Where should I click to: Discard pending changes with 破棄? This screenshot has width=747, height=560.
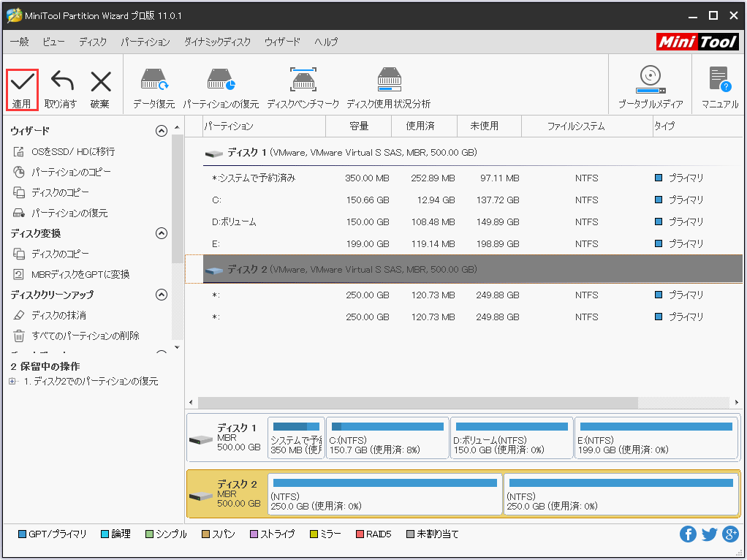point(100,90)
